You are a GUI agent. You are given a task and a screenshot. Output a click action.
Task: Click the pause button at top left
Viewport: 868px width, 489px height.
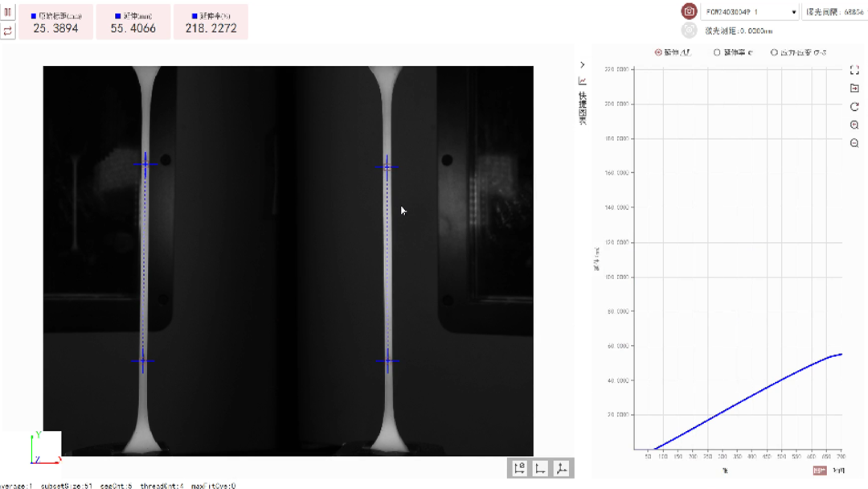[8, 14]
